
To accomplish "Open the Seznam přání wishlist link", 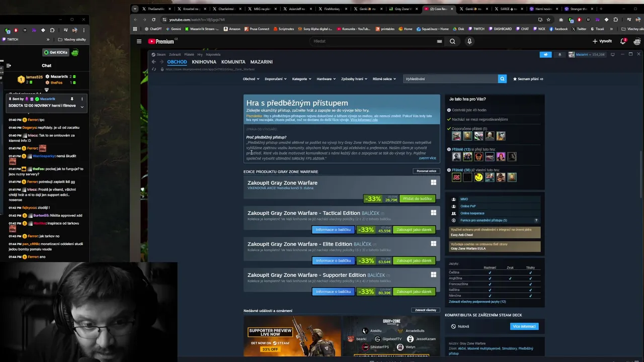I will coord(528,79).
